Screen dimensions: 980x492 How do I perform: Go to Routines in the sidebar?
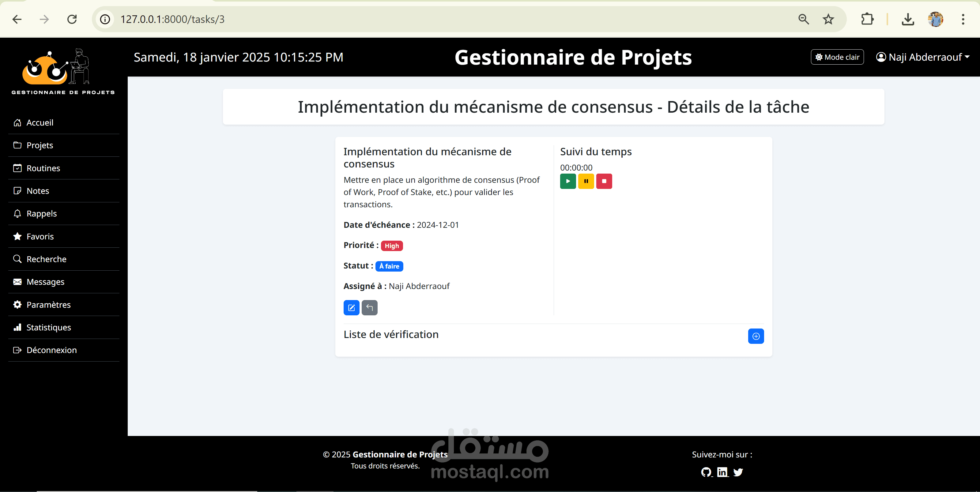pyautogui.click(x=43, y=168)
